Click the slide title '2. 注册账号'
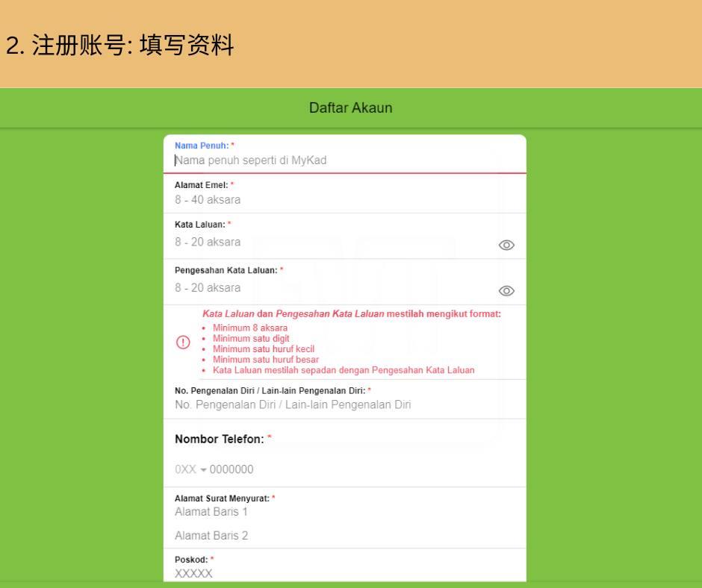Image resolution: width=702 pixels, height=588 pixels. 119,46
